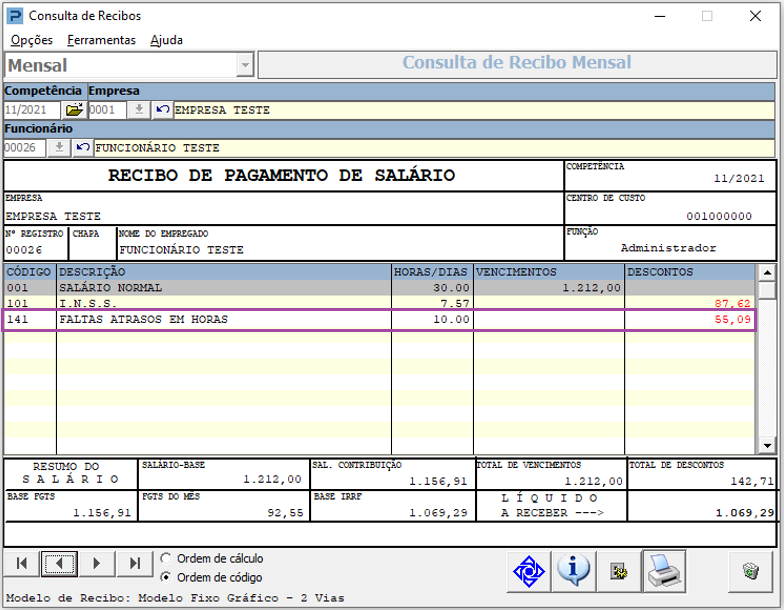This screenshot has height=610, width=784.
Task: Click the Empresa code field 0001
Action: click(107, 110)
